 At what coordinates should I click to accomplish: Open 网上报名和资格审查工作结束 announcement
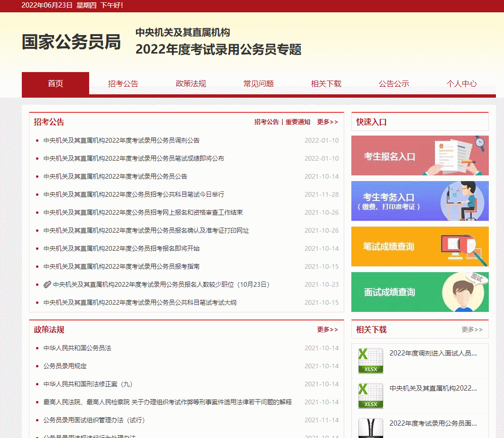coord(143,212)
